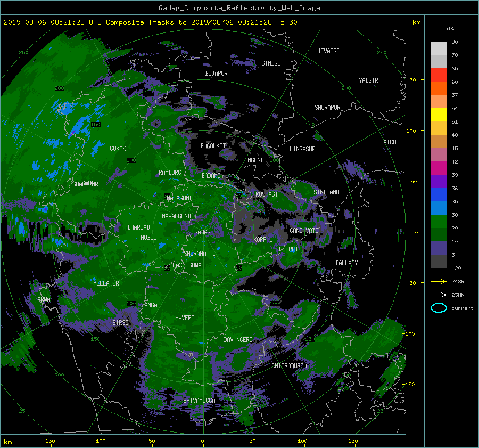Click the SINDGI city label
Image resolution: width=479 pixels, height=448 pixels.
(x=271, y=63)
